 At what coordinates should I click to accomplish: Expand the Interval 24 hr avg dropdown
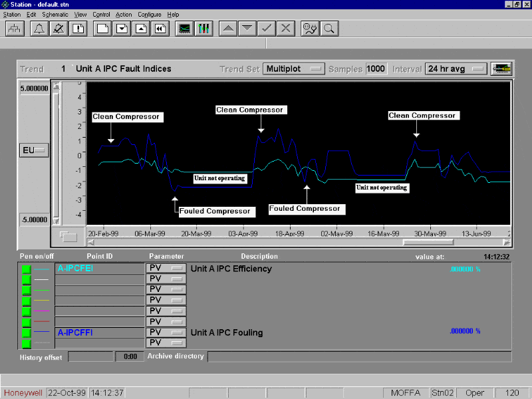[456, 68]
